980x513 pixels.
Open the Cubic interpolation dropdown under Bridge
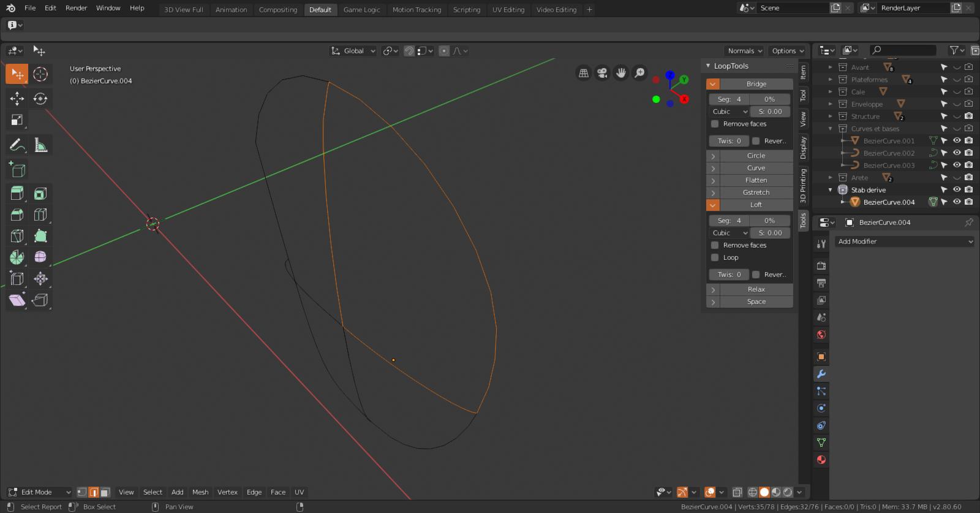729,112
